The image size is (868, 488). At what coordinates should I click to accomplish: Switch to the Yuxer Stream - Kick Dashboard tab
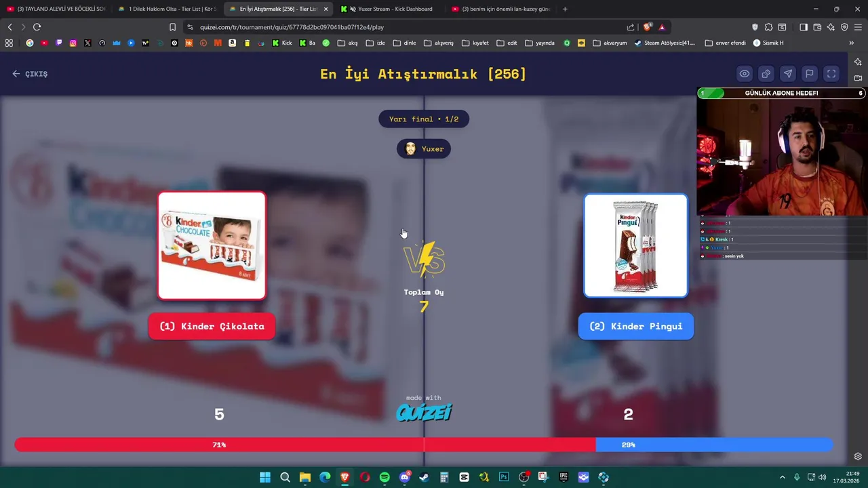(x=391, y=9)
